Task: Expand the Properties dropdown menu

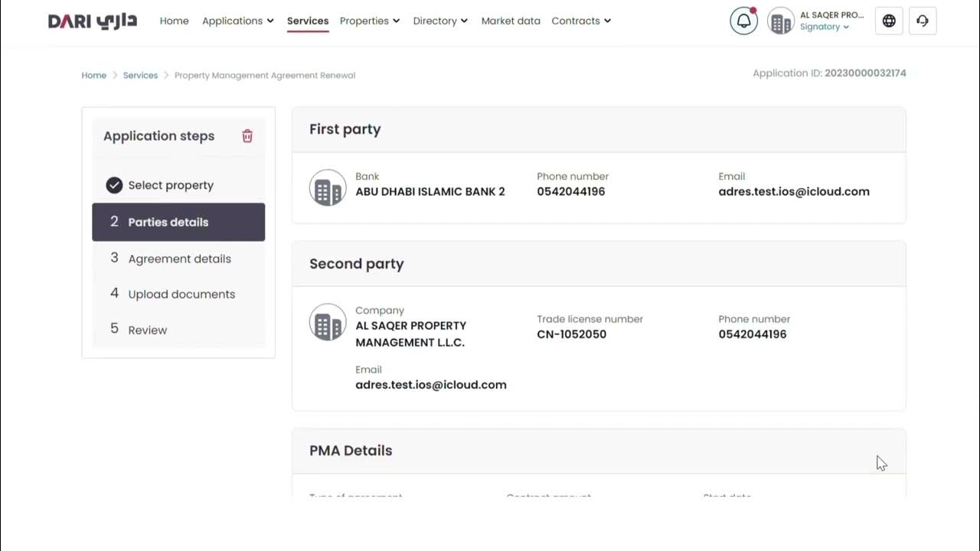Action: 370,21
